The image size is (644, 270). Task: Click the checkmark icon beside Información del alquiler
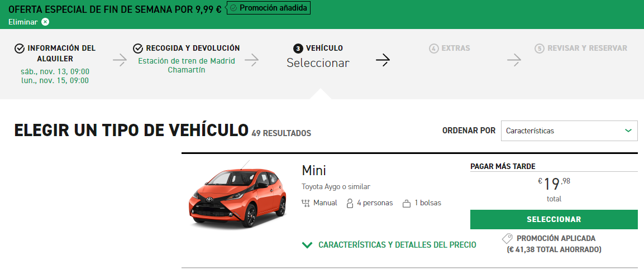[x=20, y=49]
